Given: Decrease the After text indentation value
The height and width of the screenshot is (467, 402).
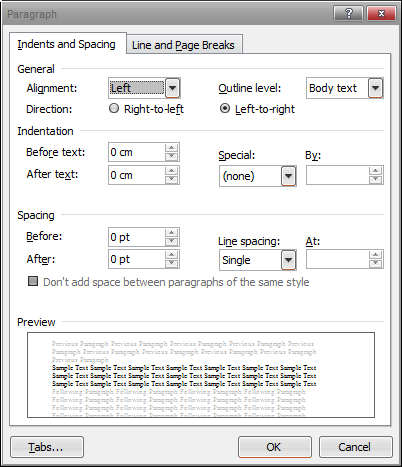Looking at the screenshot, I should (x=171, y=179).
